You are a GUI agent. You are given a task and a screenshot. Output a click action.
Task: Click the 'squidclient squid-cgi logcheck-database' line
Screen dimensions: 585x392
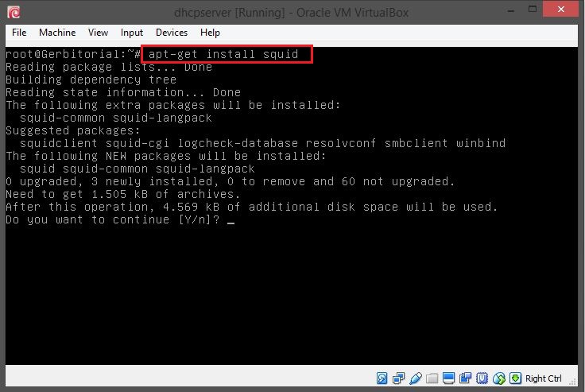click(x=262, y=143)
